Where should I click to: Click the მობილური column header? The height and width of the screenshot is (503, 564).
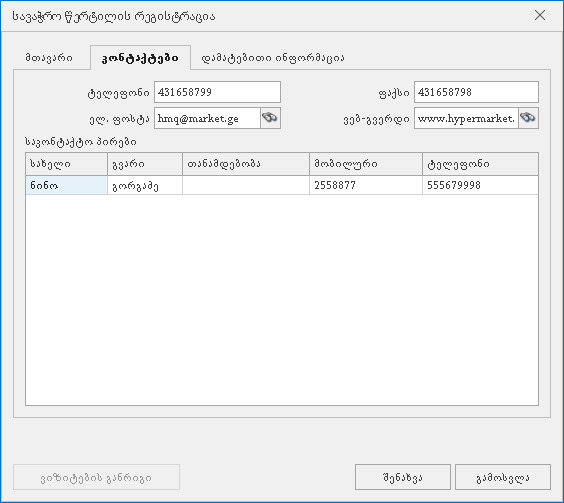366,164
